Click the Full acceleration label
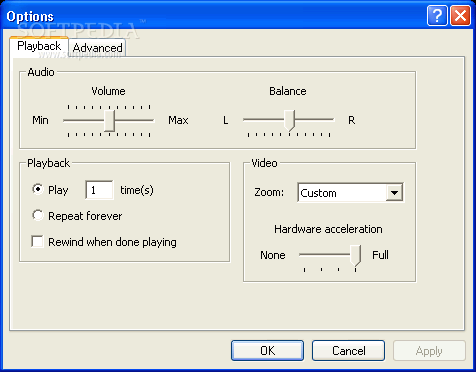Image resolution: width=476 pixels, height=372 pixels. tap(380, 255)
